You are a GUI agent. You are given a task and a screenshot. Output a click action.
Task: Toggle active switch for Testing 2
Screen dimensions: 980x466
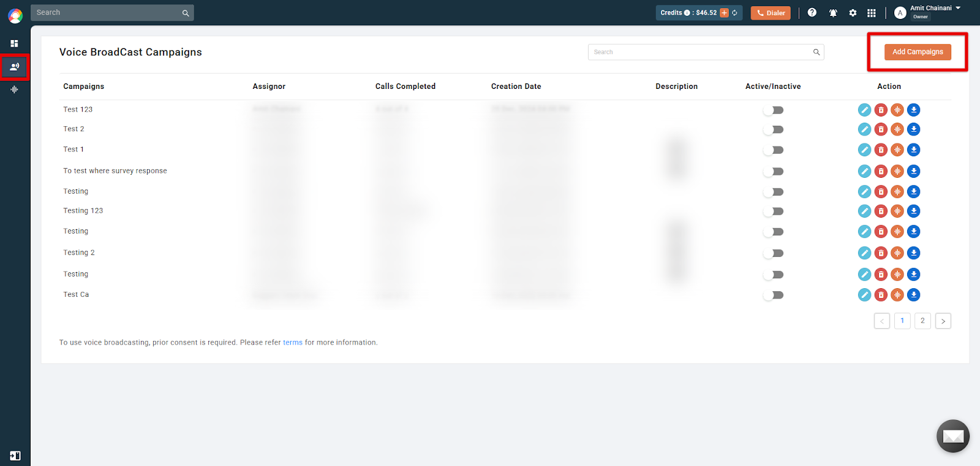point(774,253)
